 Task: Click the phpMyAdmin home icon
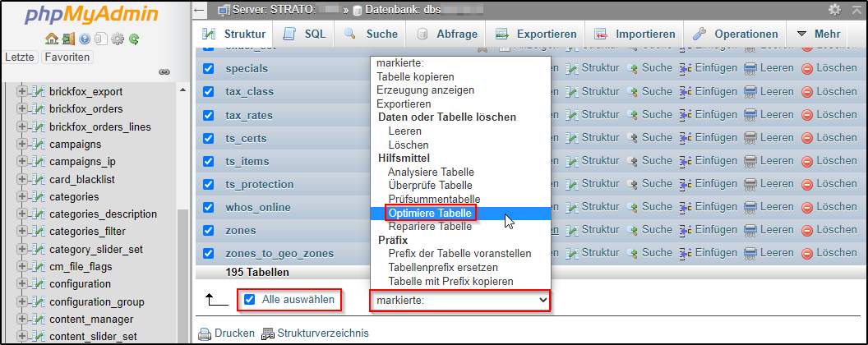coord(52,39)
